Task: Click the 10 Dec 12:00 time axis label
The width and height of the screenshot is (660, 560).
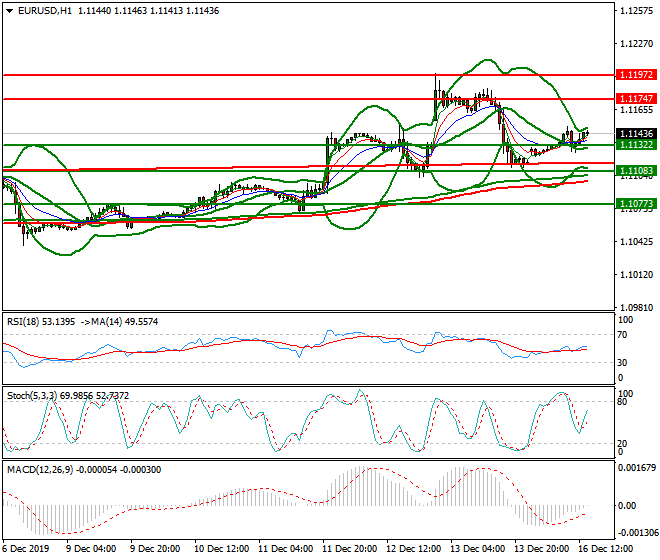Action: 221,549
